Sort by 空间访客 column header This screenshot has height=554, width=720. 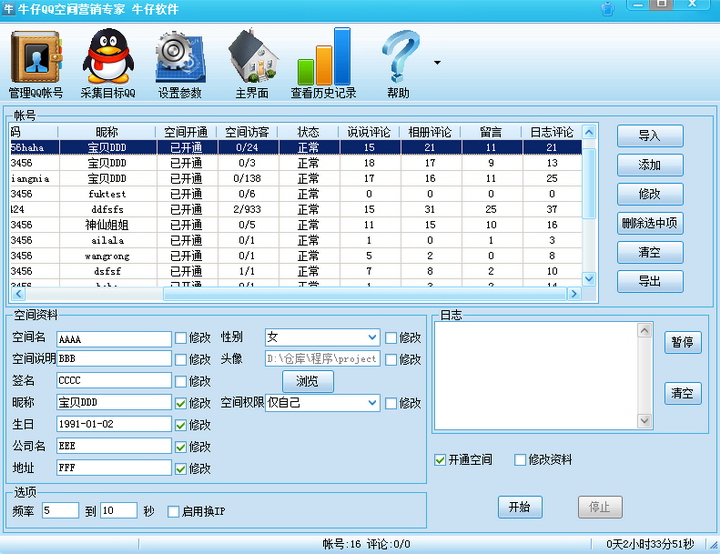[x=247, y=132]
